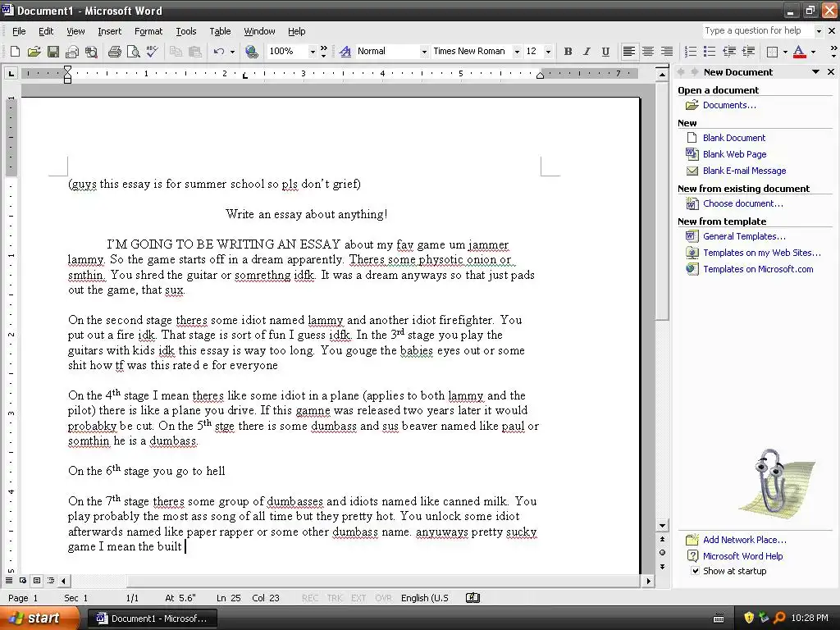Click the vertical scrollbar down arrow
Image resolution: width=840 pixels, height=630 pixels.
coord(663,526)
